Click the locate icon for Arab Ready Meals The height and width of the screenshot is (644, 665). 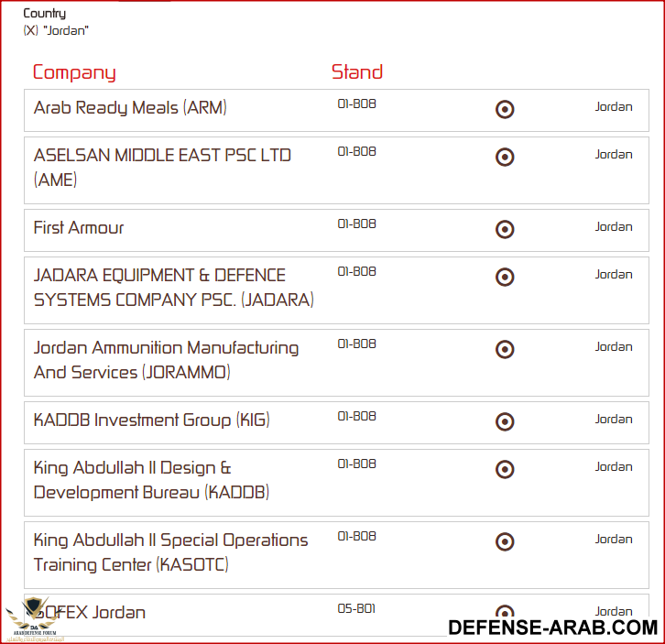(x=505, y=109)
